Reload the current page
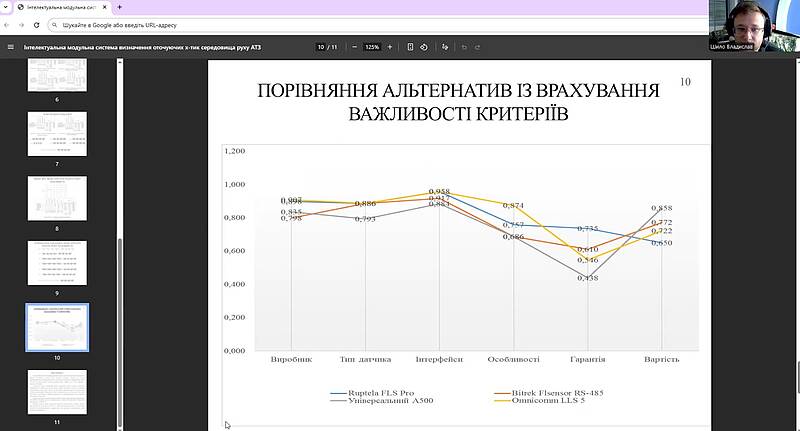Image resolution: width=800 pixels, height=431 pixels. pyautogui.click(x=37, y=25)
